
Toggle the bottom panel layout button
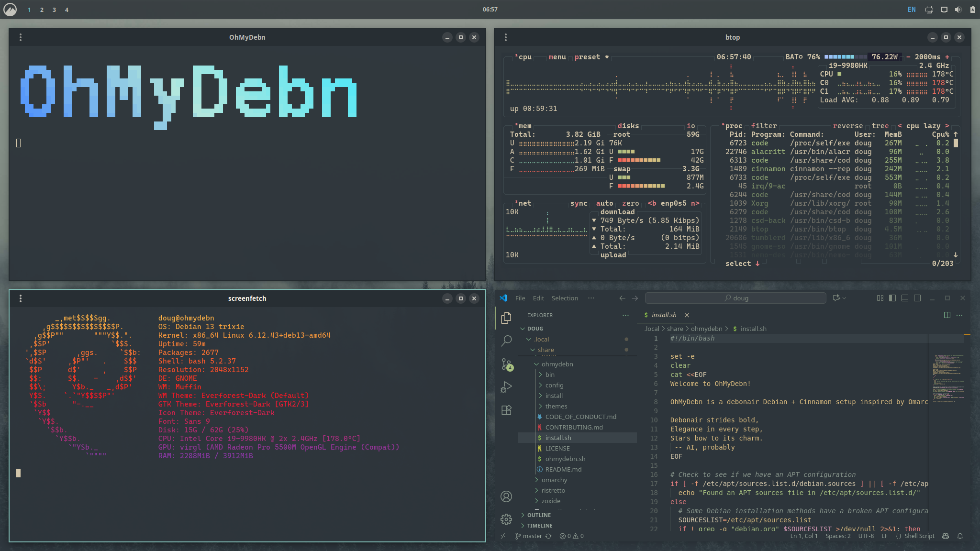point(905,298)
